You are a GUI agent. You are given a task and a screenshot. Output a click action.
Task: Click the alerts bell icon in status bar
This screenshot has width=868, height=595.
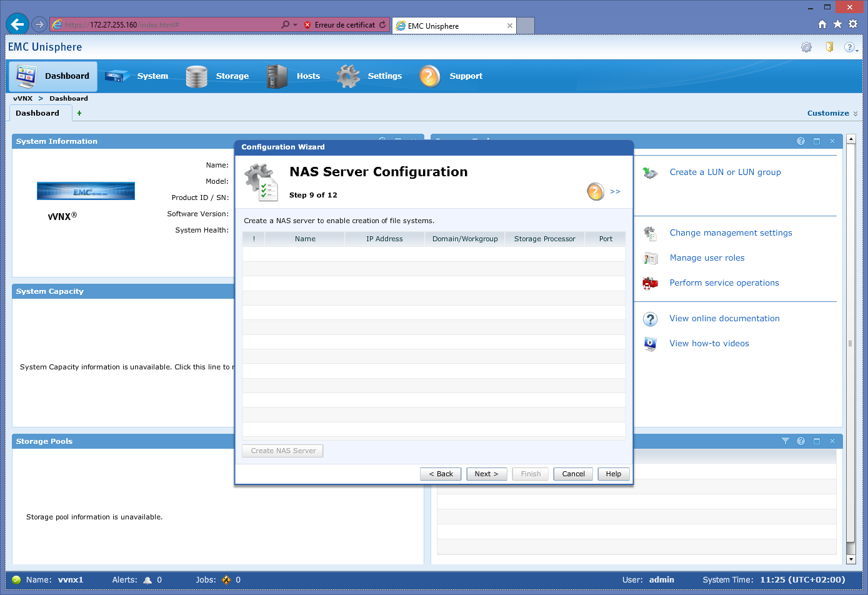coord(147,580)
